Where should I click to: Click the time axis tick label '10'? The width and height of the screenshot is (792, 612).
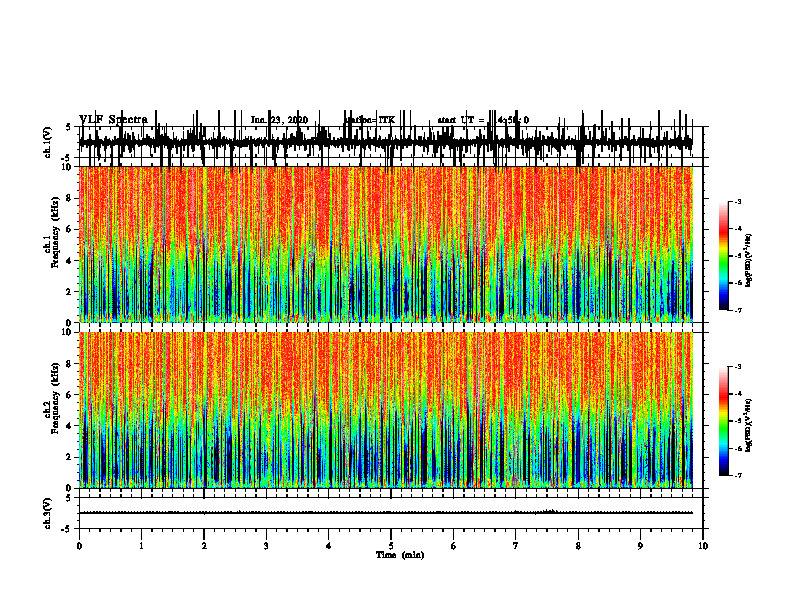[703, 546]
